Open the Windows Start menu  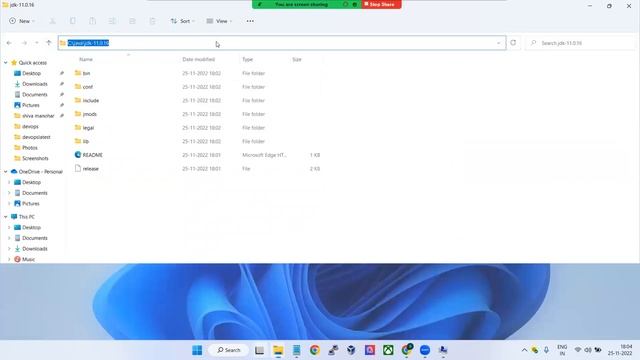click(197, 350)
